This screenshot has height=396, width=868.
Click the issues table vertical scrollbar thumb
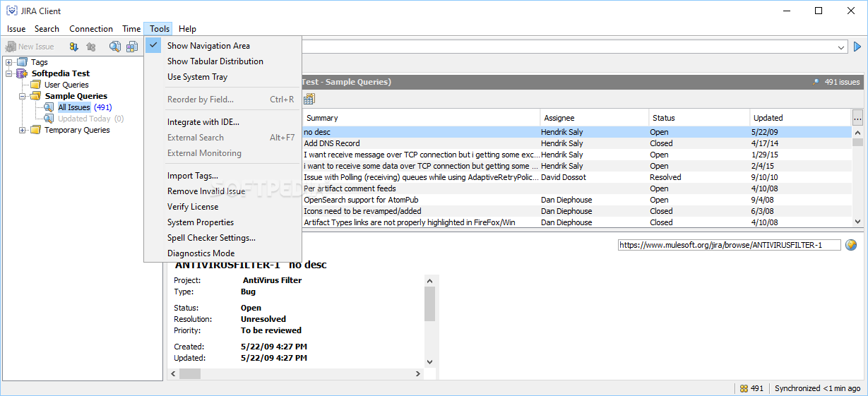click(858, 142)
